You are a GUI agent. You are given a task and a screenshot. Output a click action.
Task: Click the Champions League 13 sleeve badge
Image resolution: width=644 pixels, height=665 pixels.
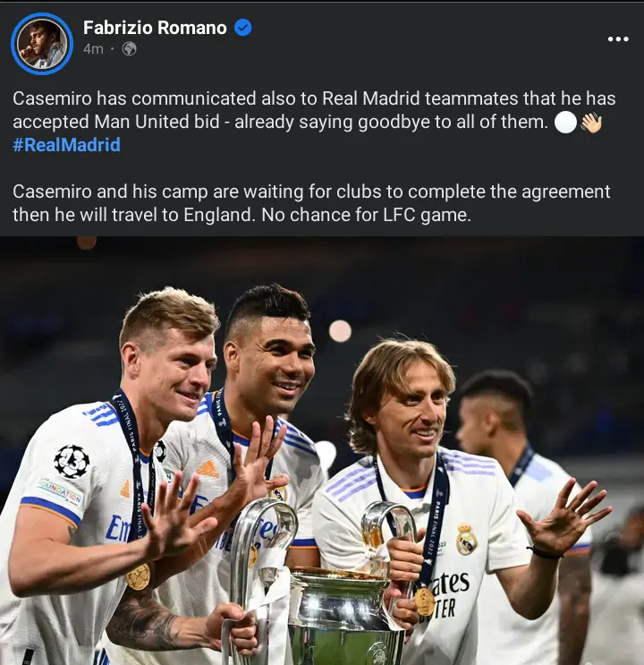tap(72, 462)
